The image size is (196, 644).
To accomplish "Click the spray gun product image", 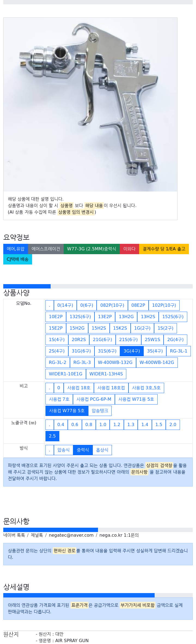I will 90,105.
